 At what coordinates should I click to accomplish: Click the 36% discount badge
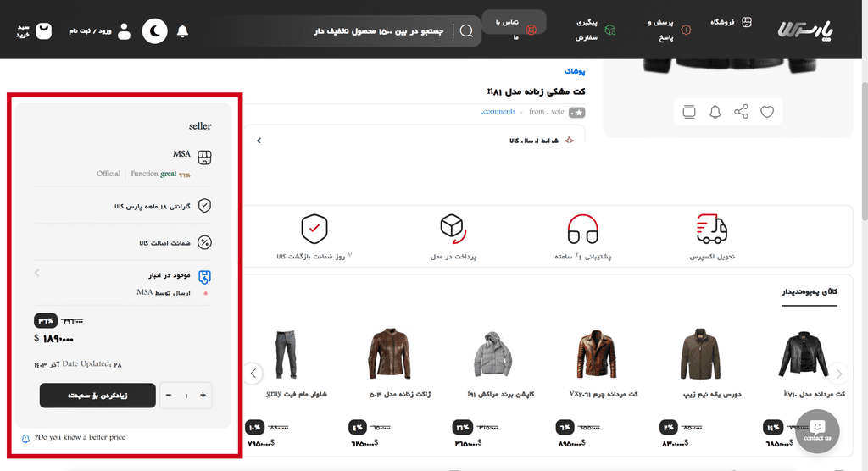(x=46, y=321)
